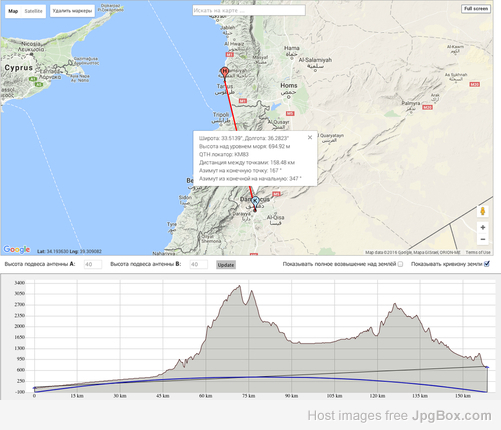Close the coordinates info popup
The height and width of the screenshot is (430, 501).
(310, 137)
